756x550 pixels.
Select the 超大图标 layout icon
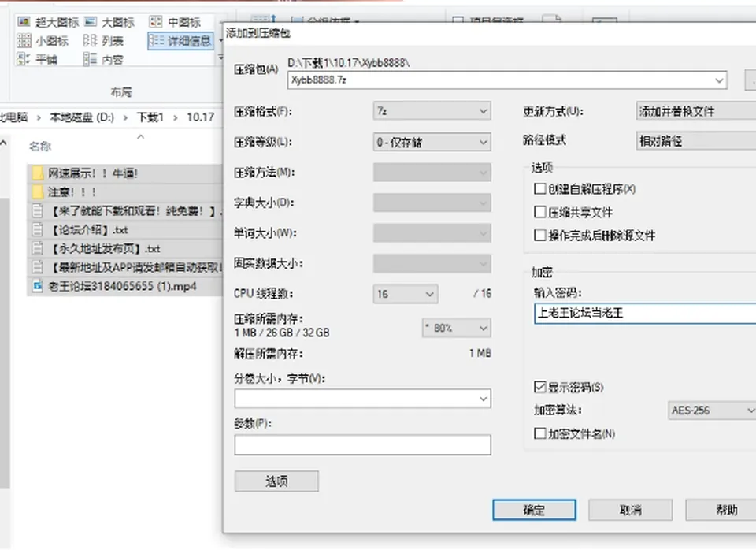point(24,22)
